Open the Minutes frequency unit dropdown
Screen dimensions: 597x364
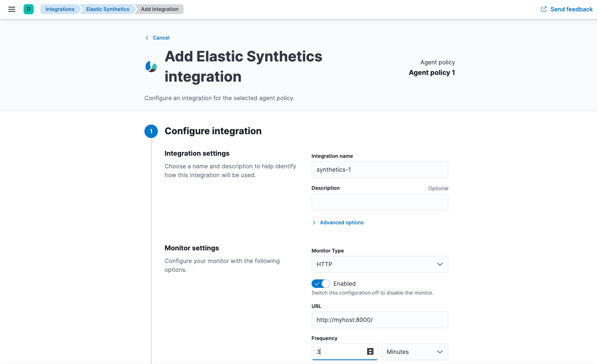[415, 351]
